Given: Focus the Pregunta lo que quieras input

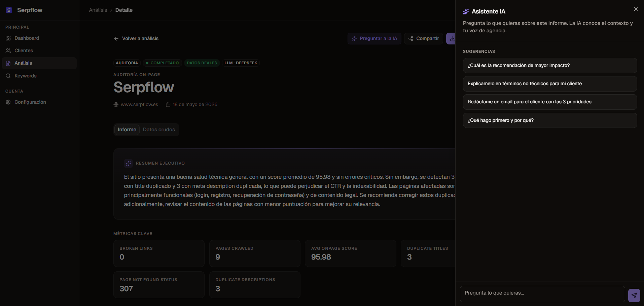Looking at the screenshot, I should coord(542,294).
